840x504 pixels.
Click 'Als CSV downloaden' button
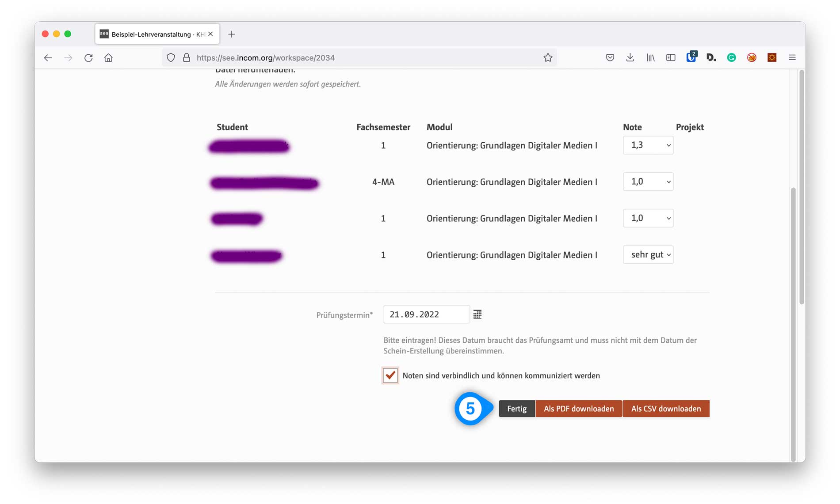[x=666, y=409]
